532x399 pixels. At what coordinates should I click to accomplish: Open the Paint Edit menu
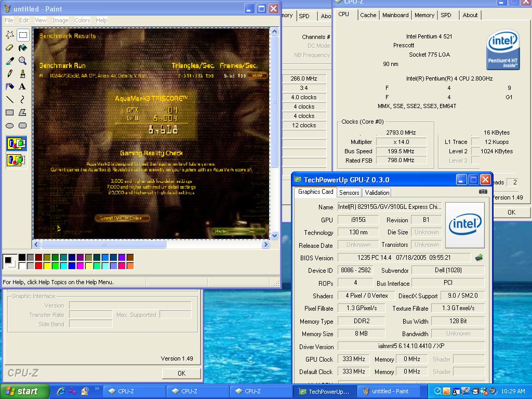[x=24, y=20]
